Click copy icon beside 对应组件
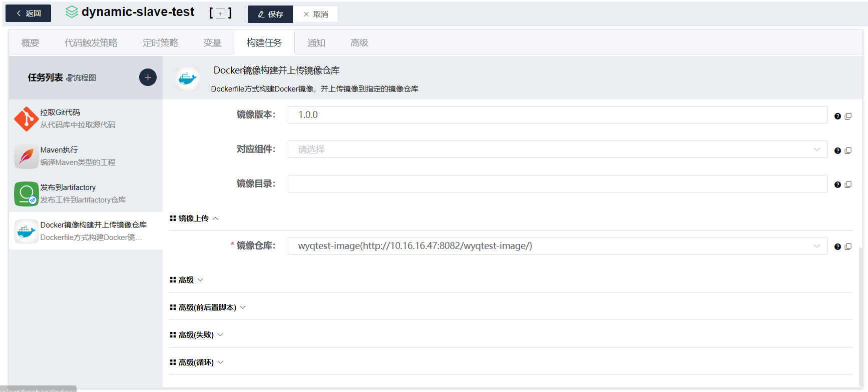 848,150
